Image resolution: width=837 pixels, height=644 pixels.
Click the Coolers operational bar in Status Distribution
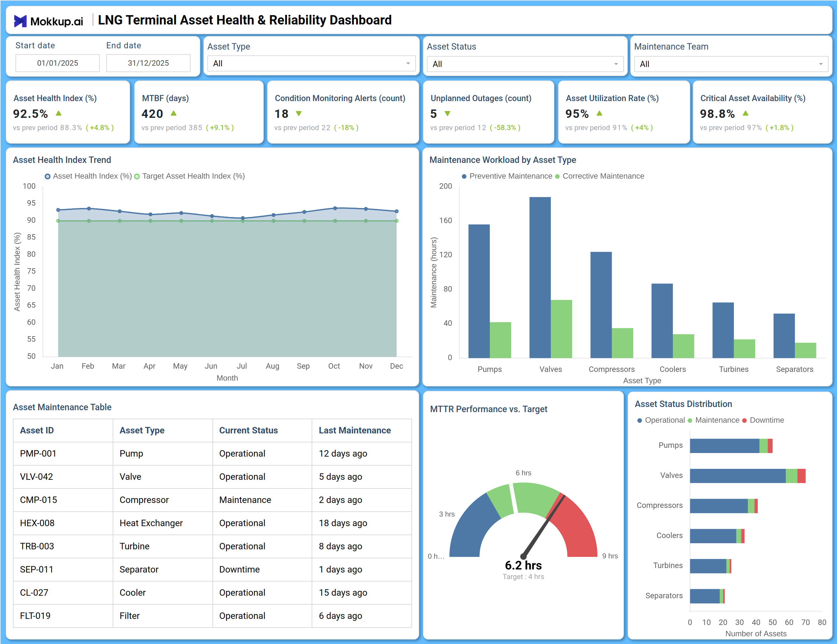(713, 536)
